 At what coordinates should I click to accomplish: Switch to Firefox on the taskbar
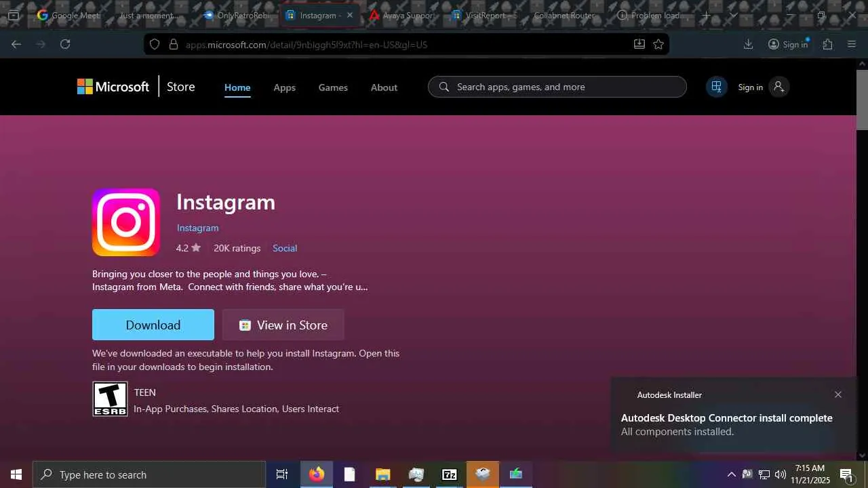coord(317,474)
